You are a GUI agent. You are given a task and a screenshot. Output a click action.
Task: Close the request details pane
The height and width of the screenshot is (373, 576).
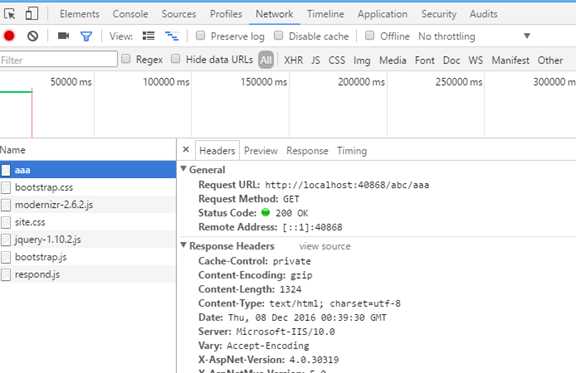186,150
